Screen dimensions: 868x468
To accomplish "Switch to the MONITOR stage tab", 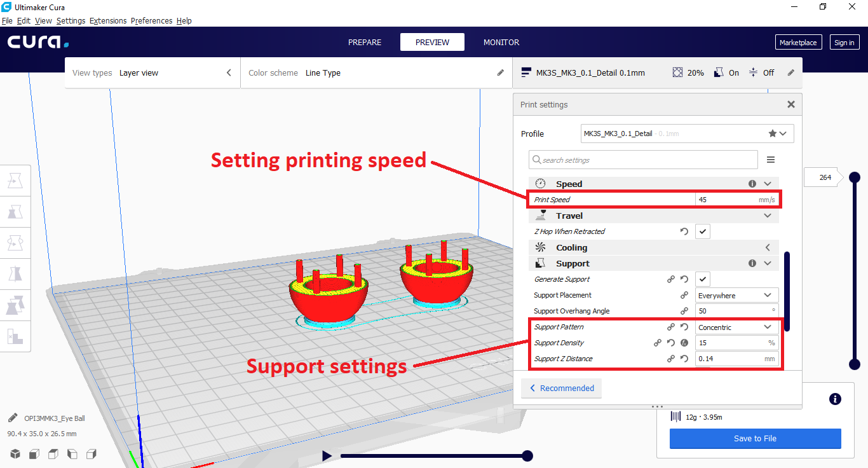I will click(501, 43).
